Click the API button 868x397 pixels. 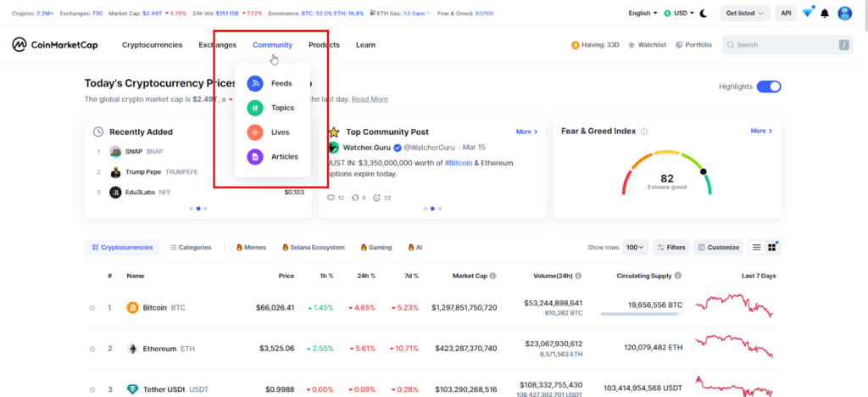[785, 14]
